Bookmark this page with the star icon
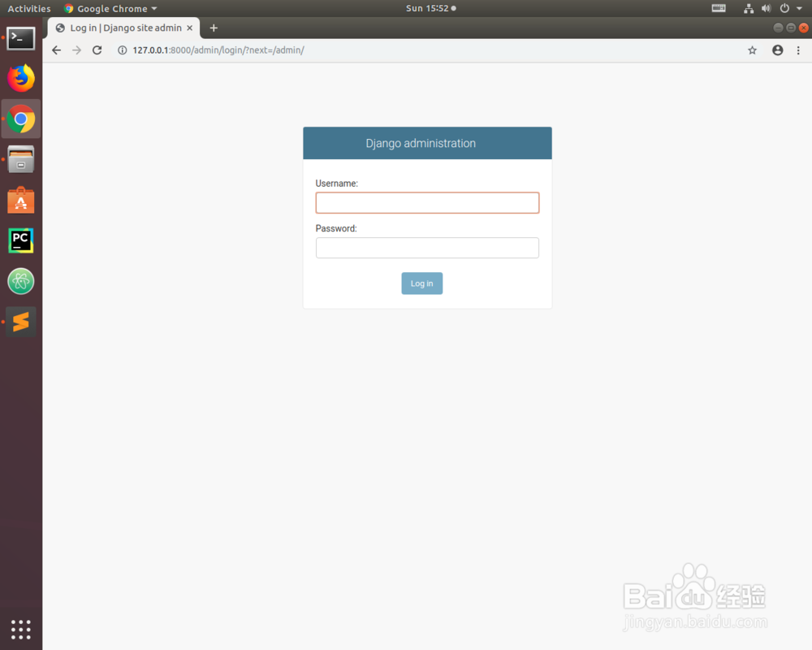 [753, 50]
